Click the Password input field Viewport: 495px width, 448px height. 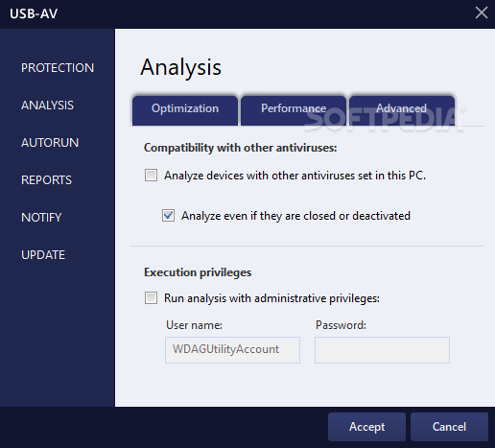tap(382, 350)
